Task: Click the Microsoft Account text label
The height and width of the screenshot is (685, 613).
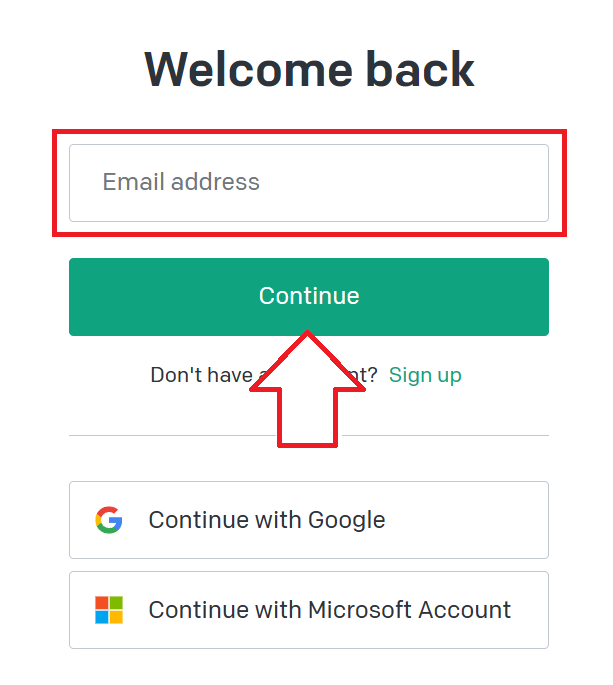Action: point(409,610)
